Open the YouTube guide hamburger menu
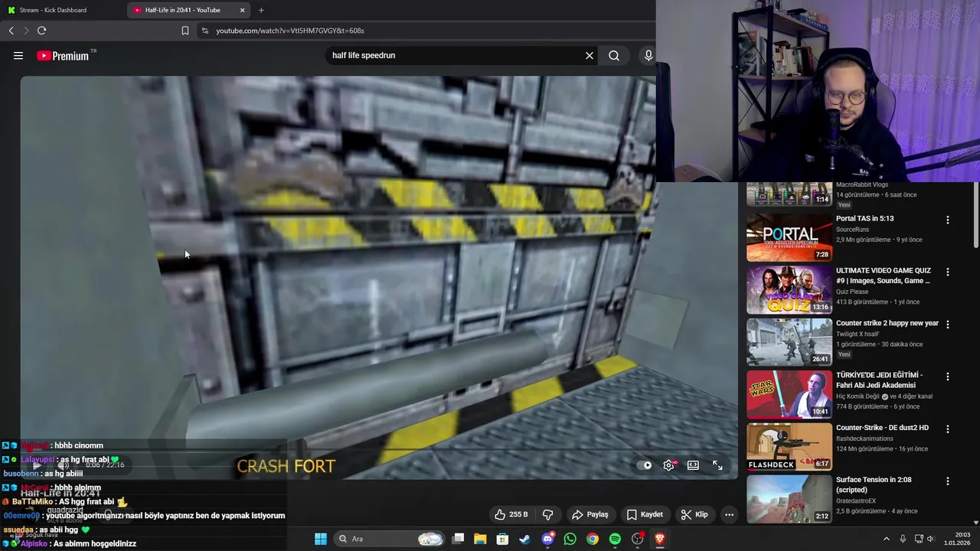This screenshot has width=980, height=551. click(18, 55)
